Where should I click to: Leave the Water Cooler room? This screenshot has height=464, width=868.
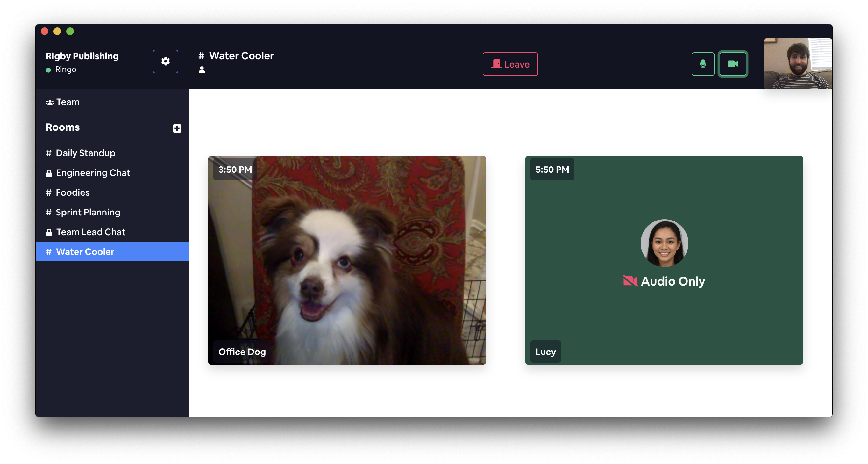(x=510, y=64)
